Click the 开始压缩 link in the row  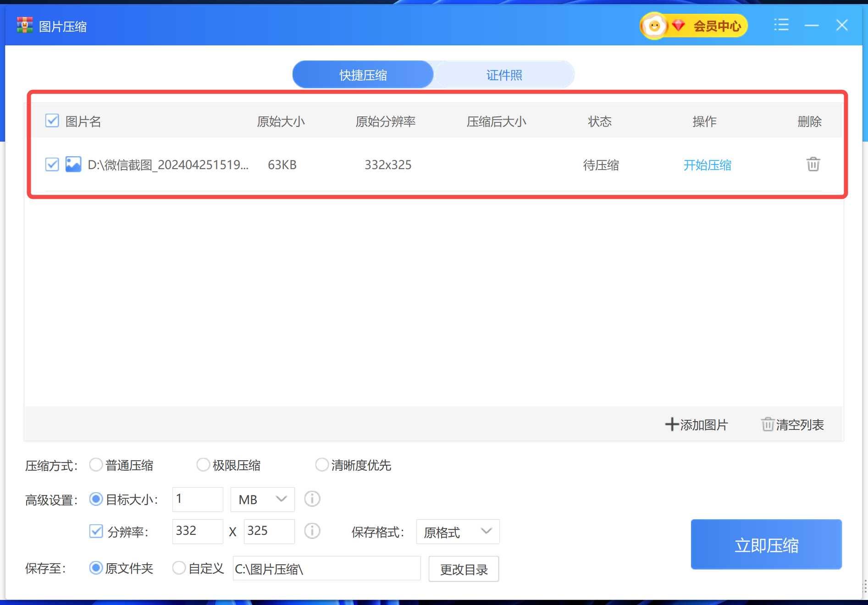coord(707,165)
